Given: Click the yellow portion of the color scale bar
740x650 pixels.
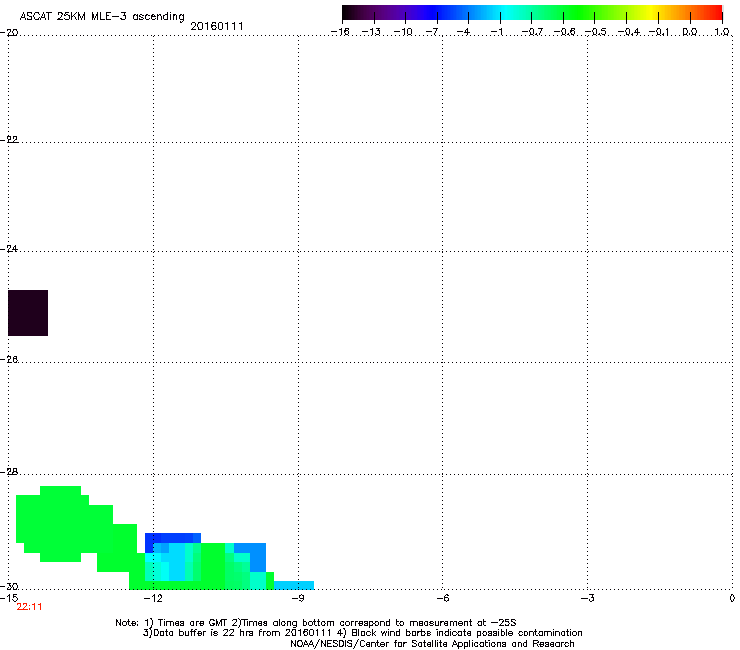Looking at the screenshot, I should coord(649,13).
